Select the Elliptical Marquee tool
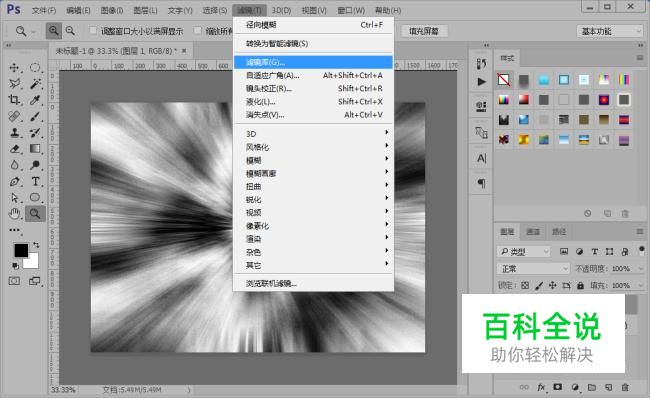 pyautogui.click(x=35, y=68)
